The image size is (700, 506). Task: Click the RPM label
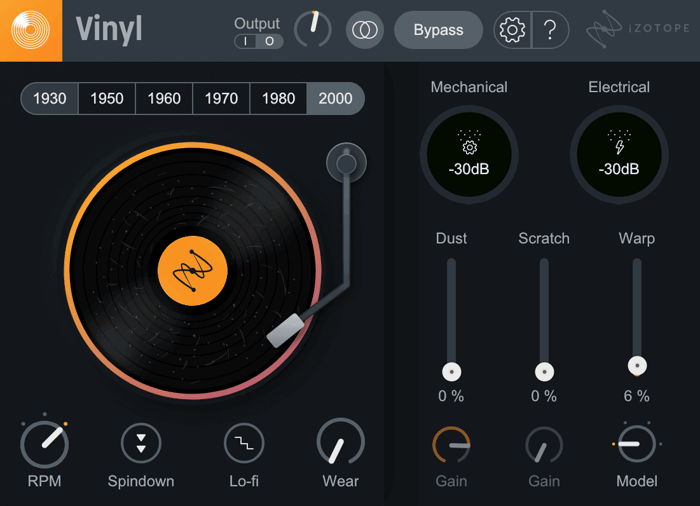pyautogui.click(x=44, y=481)
